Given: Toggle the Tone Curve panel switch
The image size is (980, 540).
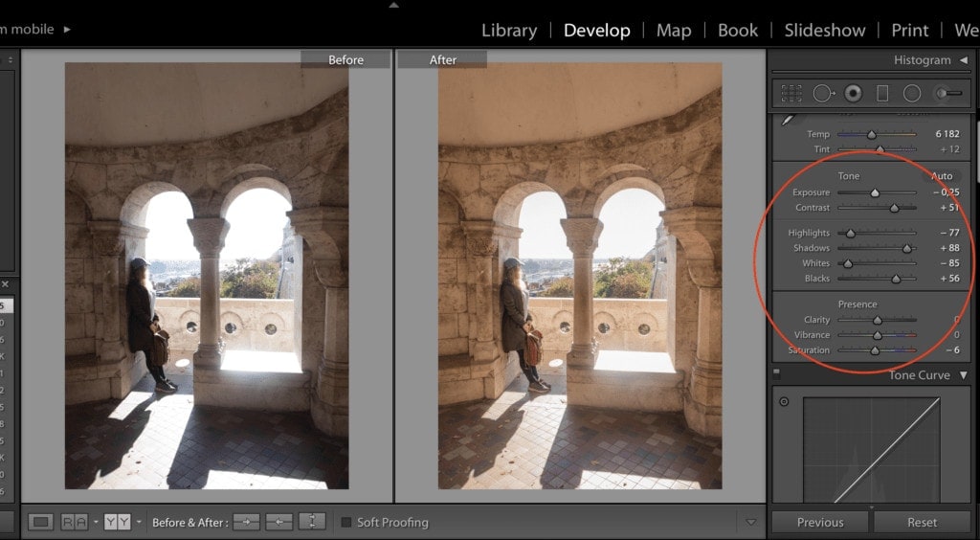Looking at the screenshot, I should pos(777,374).
